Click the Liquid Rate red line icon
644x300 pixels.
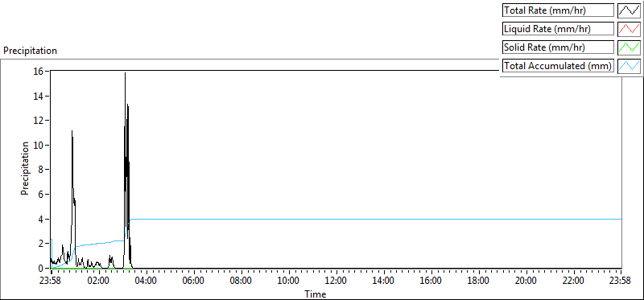click(630, 29)
